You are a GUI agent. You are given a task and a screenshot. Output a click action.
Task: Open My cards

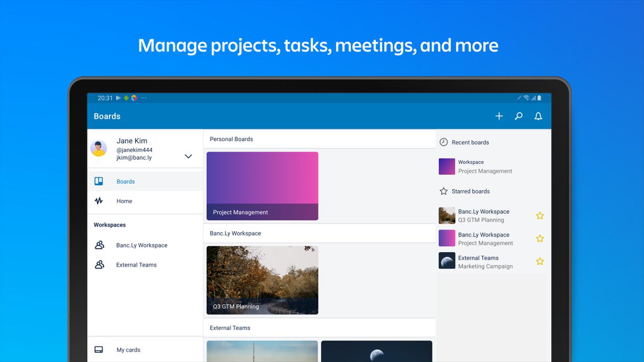(145, 350)
